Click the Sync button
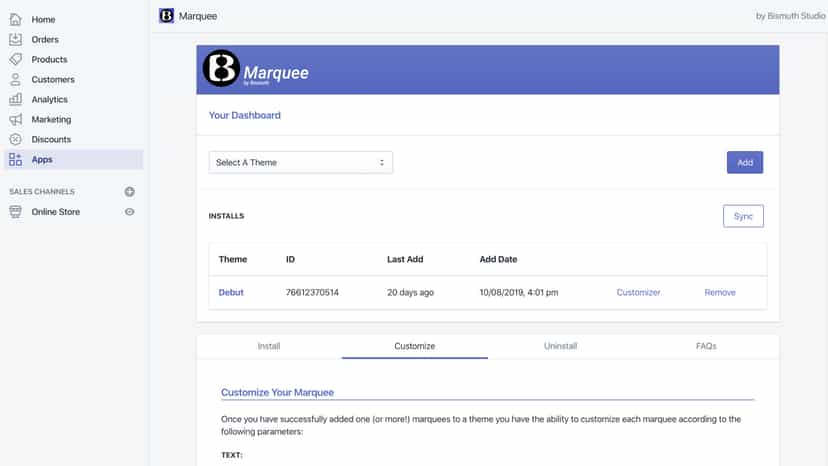828x466 pixels. pyautogui.click(x=743, y=216)
